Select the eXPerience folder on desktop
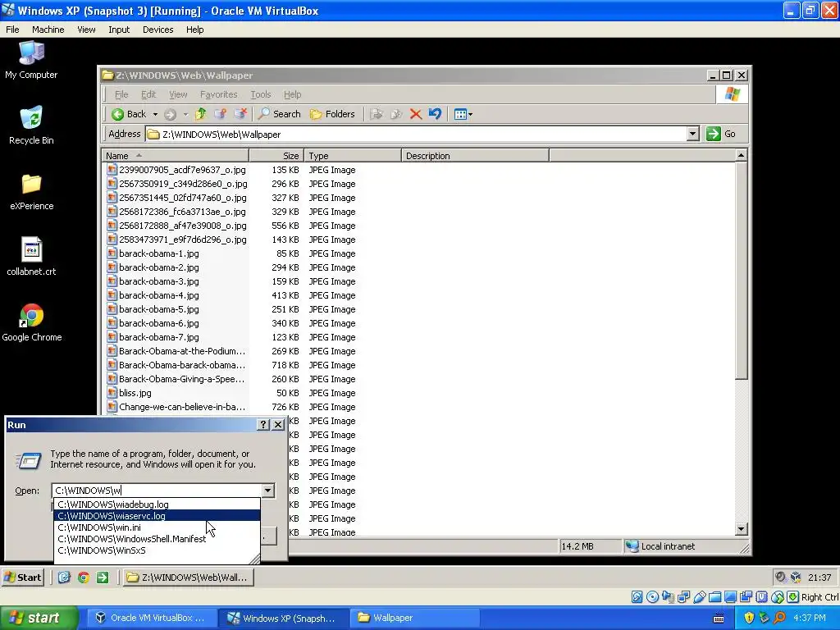Image resolution: width=840 pixels, height=630 pixels. [31, 192]
